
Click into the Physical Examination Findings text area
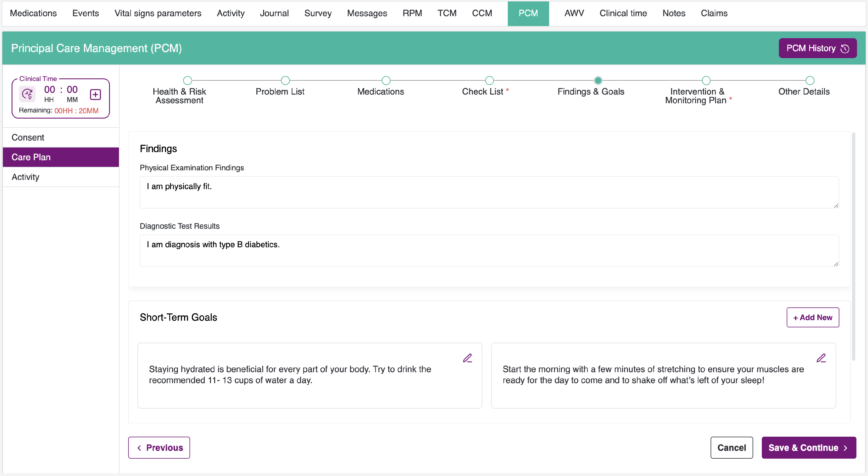click(489, 192)
